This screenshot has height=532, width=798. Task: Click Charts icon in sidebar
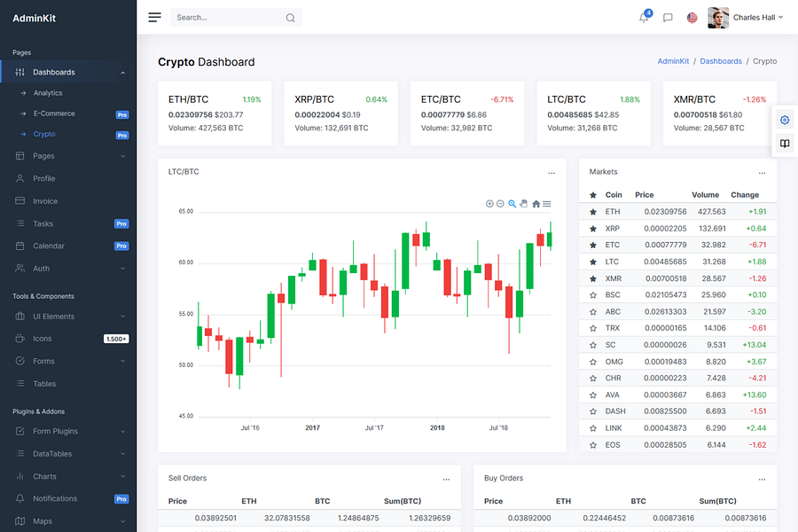(20, 476)
